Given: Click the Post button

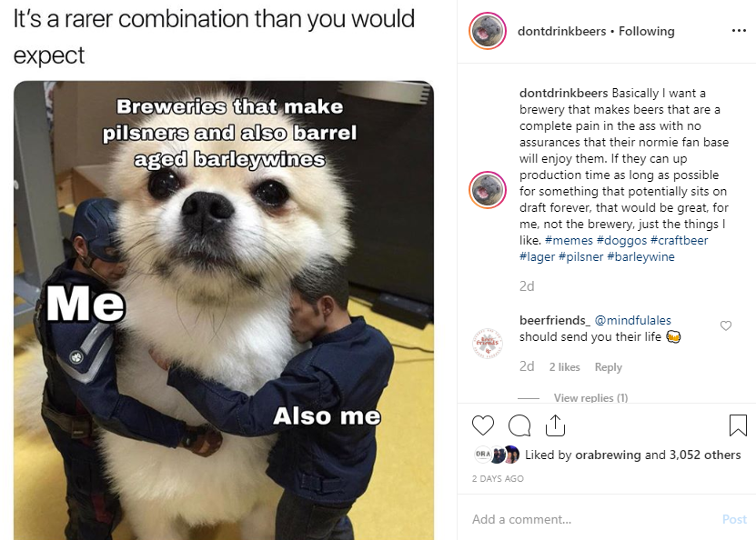Looking at the screenshot, I should coord(734,519).
